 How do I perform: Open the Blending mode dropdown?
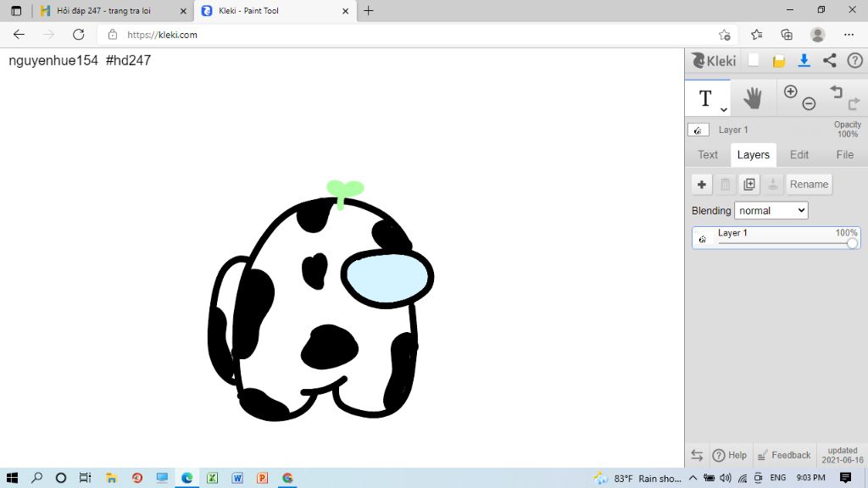point(771,210)
